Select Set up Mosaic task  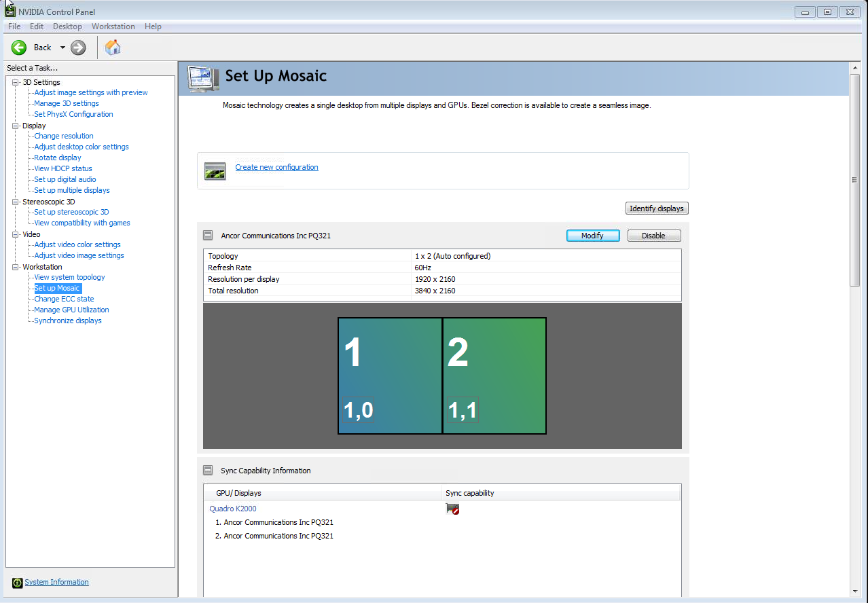coord(58,288)
